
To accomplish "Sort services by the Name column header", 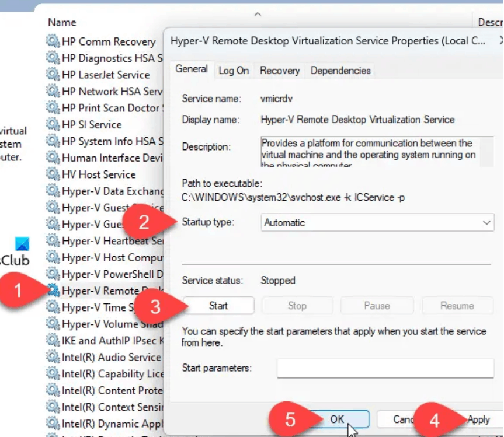I will (x=62, y=22).
